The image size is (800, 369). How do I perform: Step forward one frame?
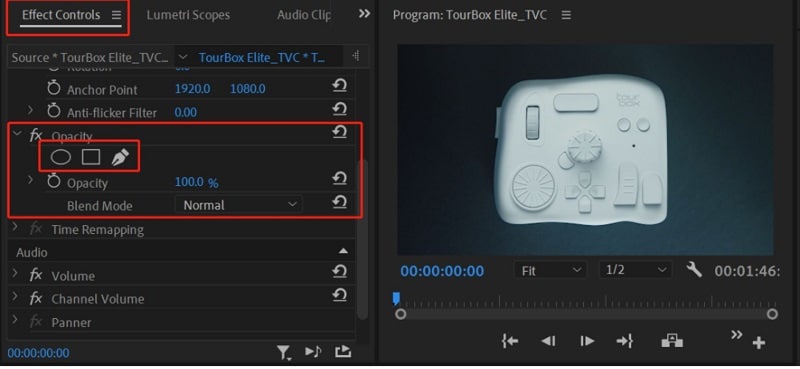click(587, 341)
